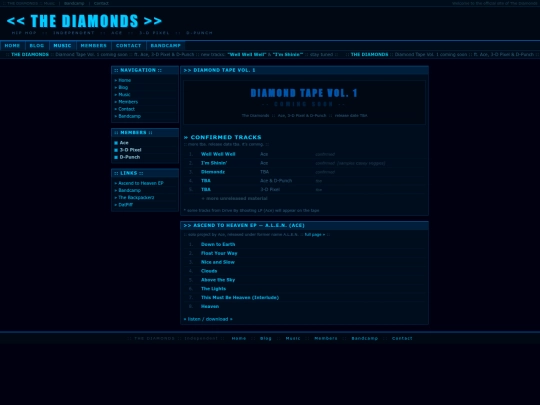Open the MEMBERS tab in main navbar

[x=94, y=45]
